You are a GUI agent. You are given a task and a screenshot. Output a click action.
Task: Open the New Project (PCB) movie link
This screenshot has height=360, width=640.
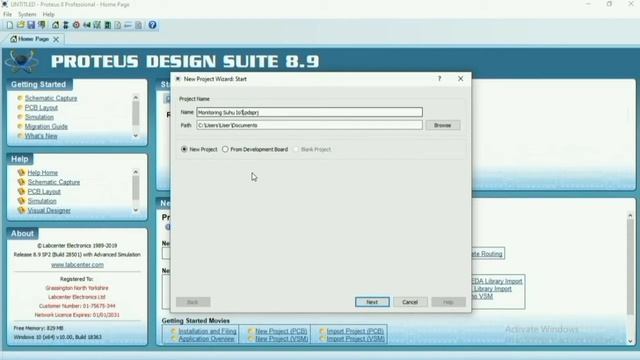tap(281, 331)
